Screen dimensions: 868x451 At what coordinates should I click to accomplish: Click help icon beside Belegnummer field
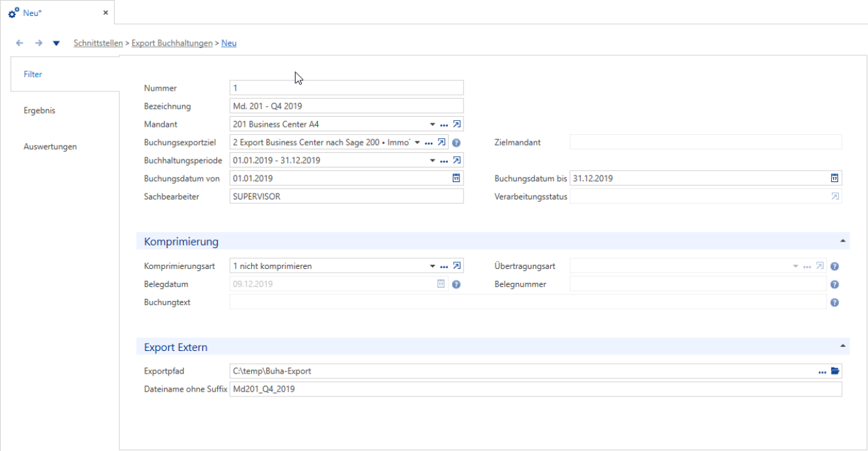tap(835, 284)
